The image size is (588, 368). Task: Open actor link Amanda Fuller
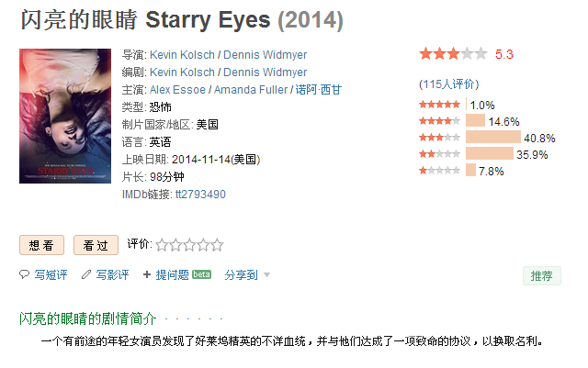coord(251,90)
